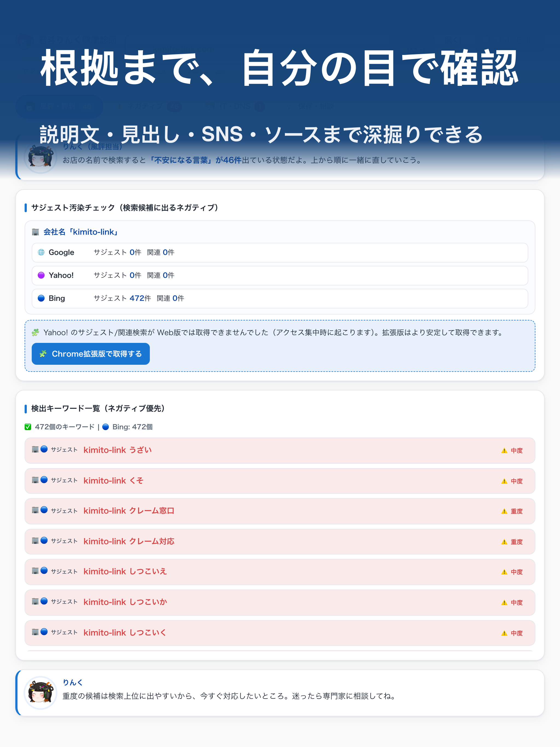Screen dimensions: 560x747
Task: Click the Bing: 472個 filter label
Action: click(x=127, y=427)
